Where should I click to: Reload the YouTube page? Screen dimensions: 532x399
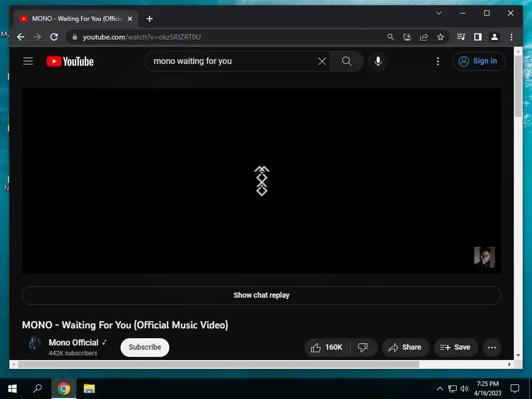tap(54, 37)
